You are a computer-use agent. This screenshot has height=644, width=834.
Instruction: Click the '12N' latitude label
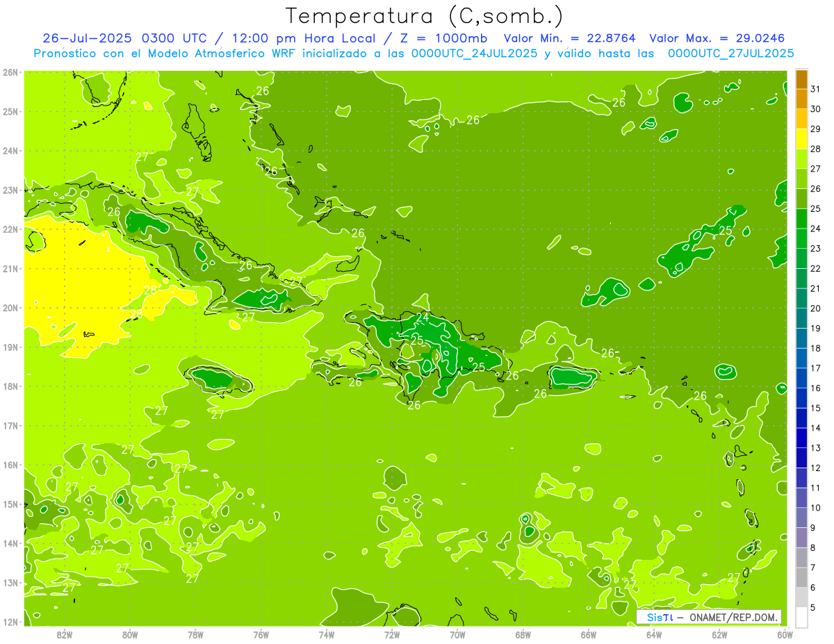[x=10, y=622]
